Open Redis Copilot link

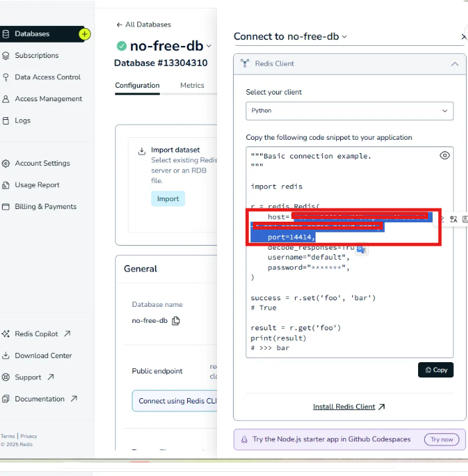pyautogui.click(x=36, y=334)
